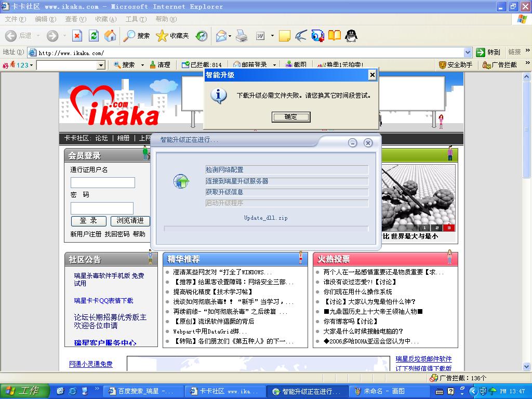Click the blue bird icon in toolbar

(x=301, y=36)
